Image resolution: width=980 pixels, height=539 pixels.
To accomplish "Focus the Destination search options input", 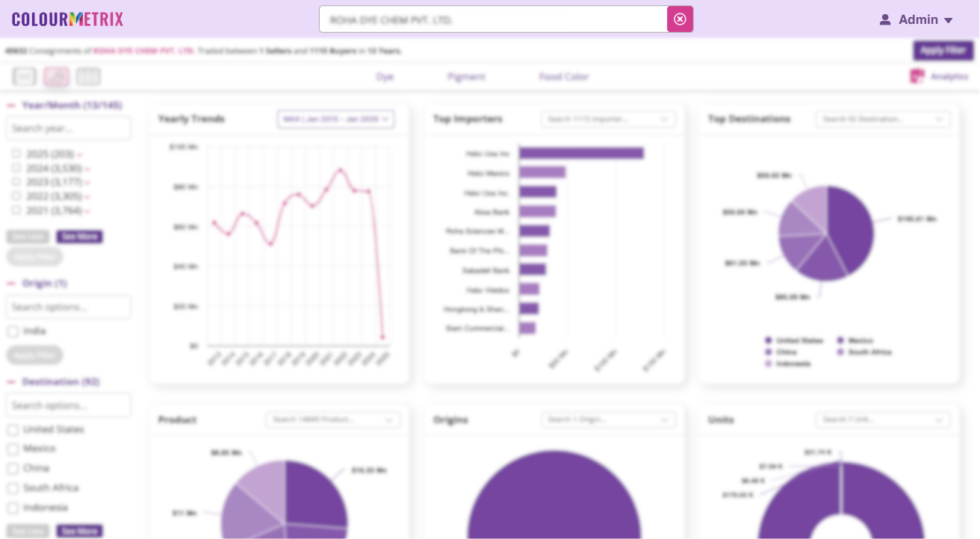I will (69, 405).
